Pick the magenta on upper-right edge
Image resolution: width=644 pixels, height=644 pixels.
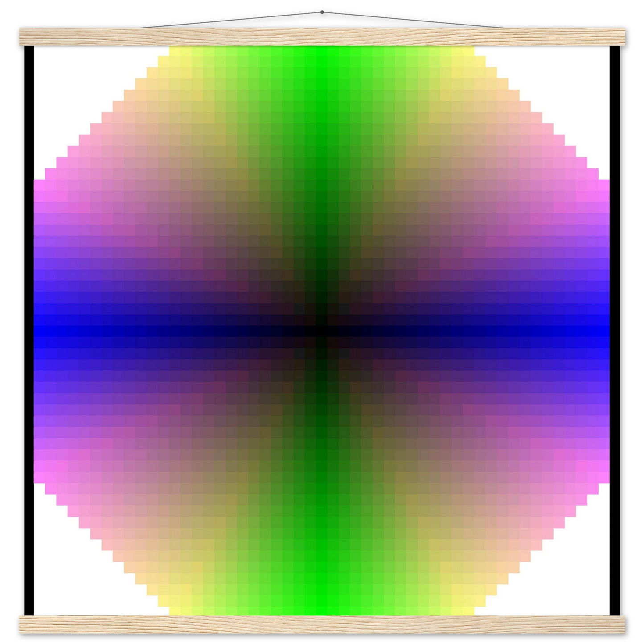click(x=604, y=186)
